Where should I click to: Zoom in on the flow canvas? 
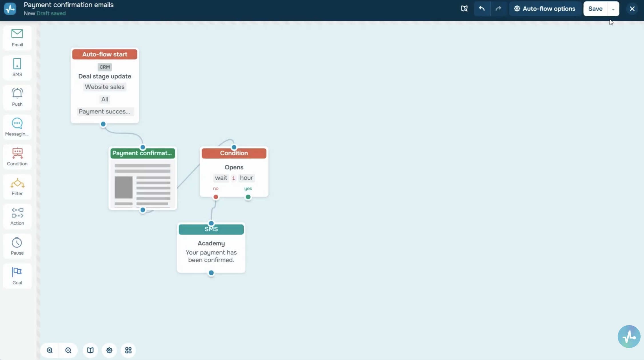click(50, 350)
